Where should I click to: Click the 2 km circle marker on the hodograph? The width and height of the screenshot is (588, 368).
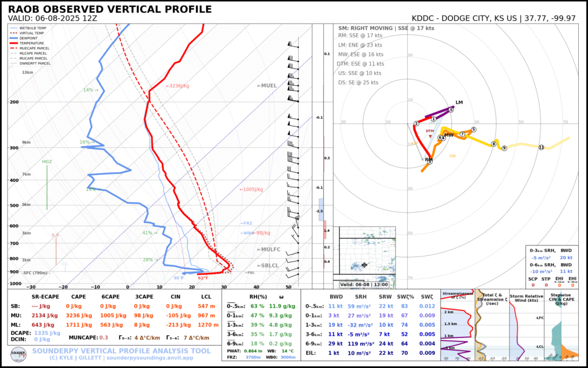click(x=416, y=124)
